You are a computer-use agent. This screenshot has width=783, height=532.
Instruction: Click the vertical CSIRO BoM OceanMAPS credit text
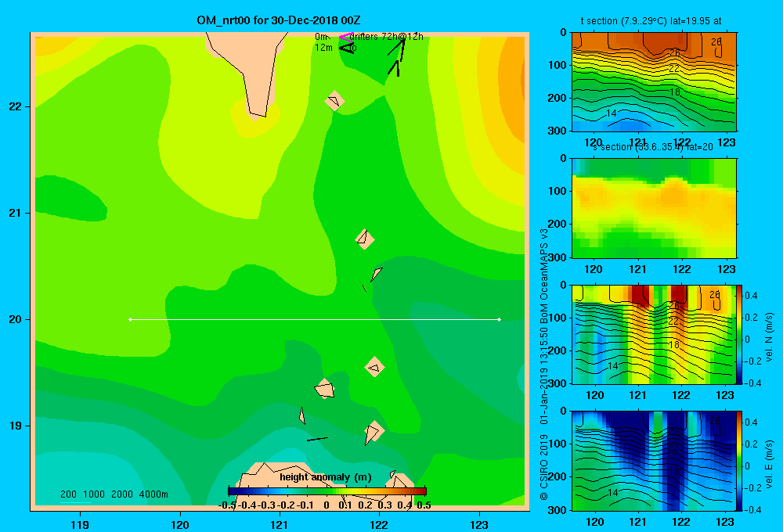click(544, 365)
